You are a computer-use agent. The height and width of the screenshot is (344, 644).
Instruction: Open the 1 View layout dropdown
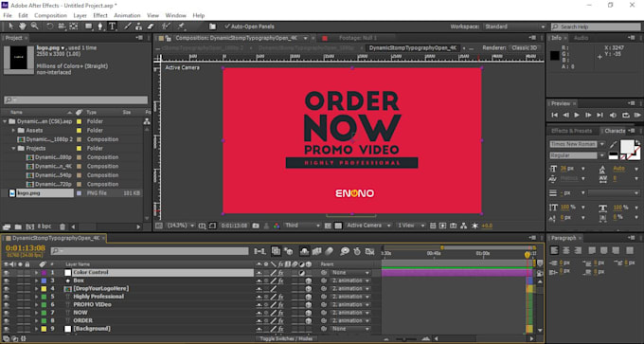coord(411,226)
